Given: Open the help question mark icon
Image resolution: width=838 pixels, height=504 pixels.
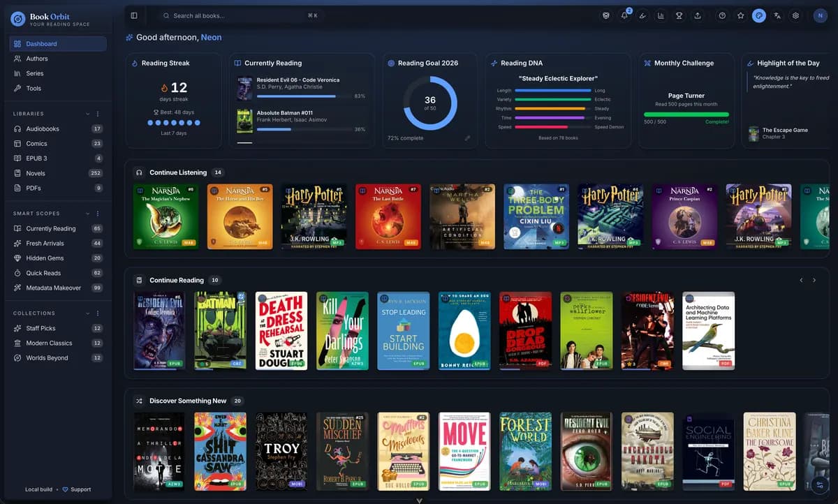Looking at the screenshot, I should [x=722, y=15].
